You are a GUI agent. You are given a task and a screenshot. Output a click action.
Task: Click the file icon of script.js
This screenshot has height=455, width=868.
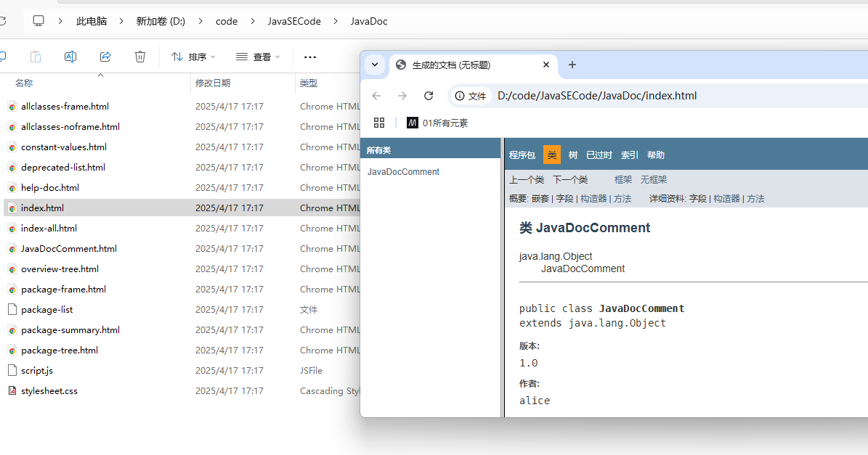(x=12, y=370)
